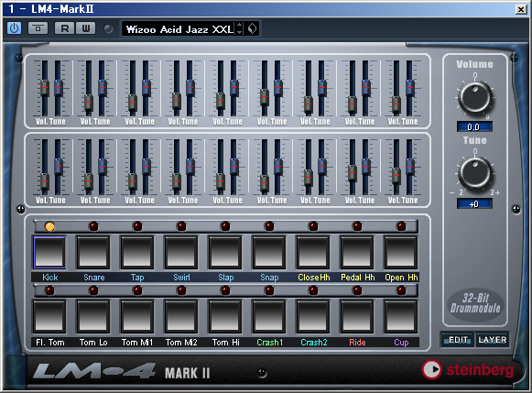Hit the Tom M1 pad
The image size is (532, 393).
coord(137,316)
